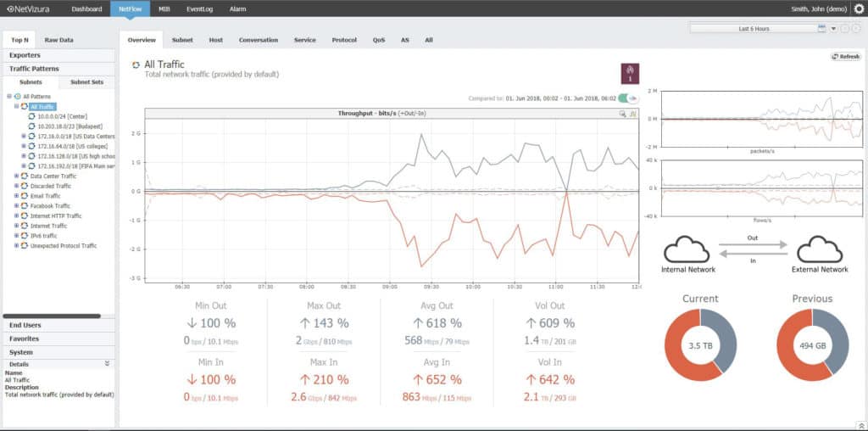This screenshot has height=431, width=868.
Task: Click the Facebook Traffic pattern icon
Action: click(25, 206)
